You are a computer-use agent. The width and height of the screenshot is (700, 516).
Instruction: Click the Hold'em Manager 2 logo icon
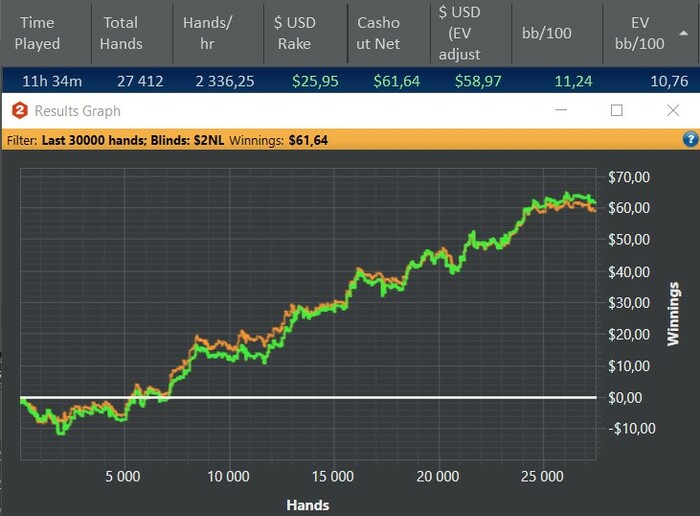(20, 111)
